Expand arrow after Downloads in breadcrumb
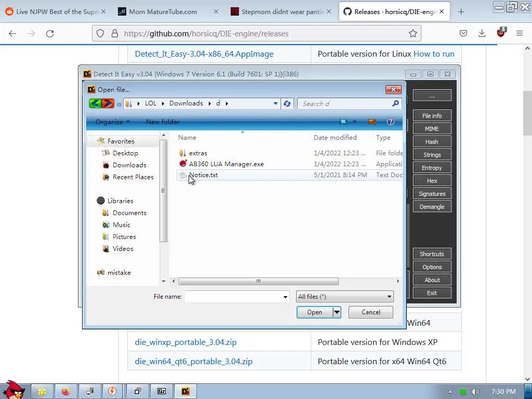This screenshot has height=399, width=532. pos(210,103)
